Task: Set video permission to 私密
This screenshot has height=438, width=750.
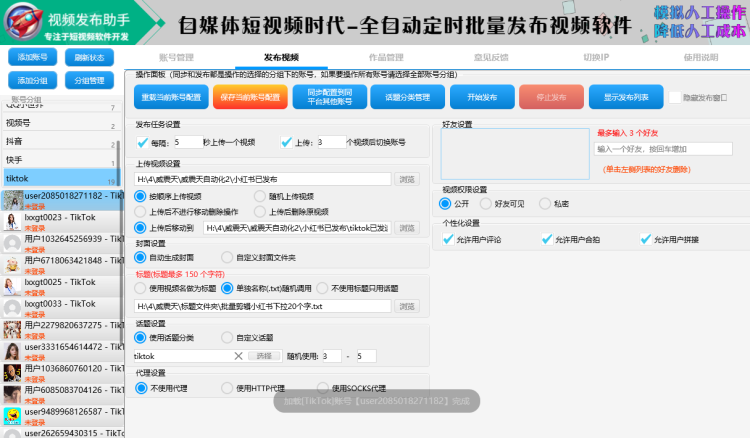Action: (545, 204)
